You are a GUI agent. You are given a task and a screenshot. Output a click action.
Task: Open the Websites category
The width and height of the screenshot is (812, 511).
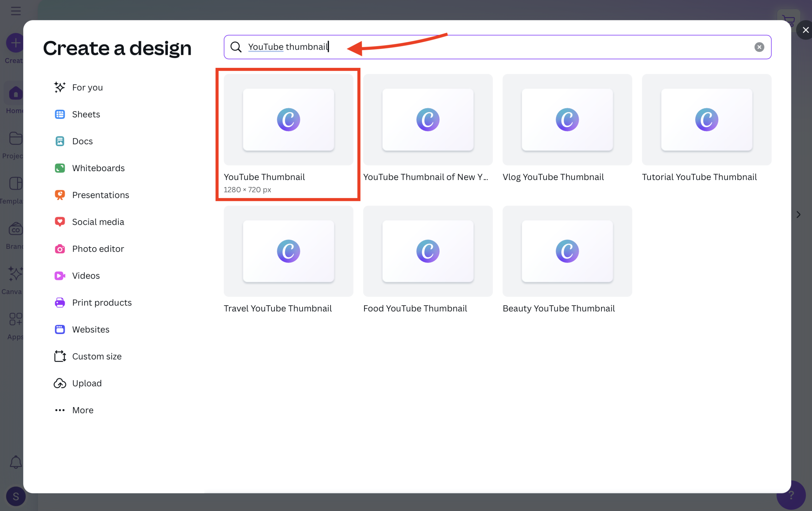tap(90, 329)
